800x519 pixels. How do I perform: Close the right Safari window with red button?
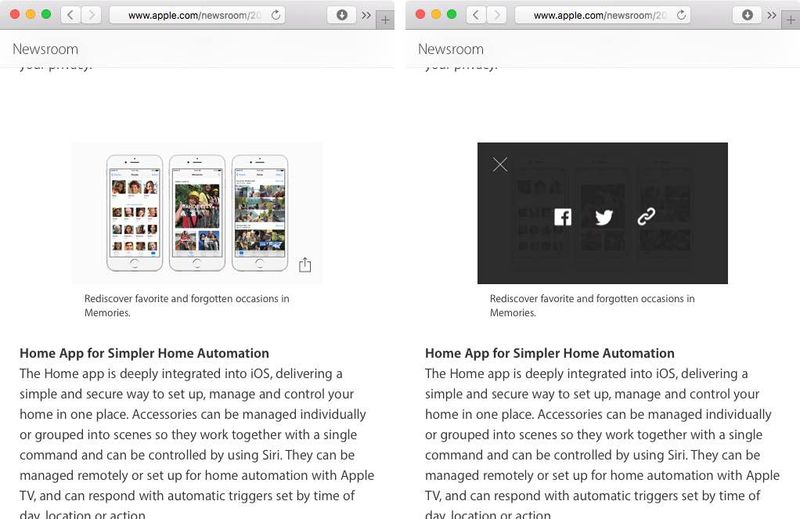420,14
